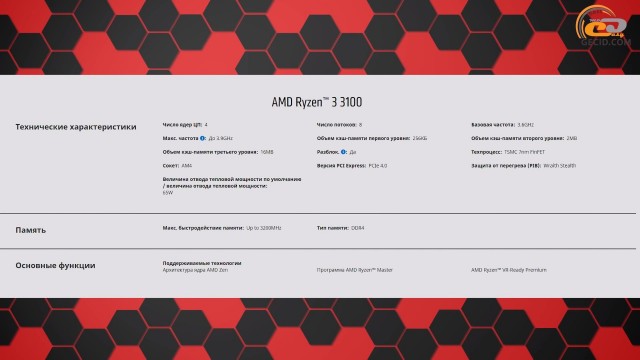The image size is (640, 360).
Task: Select the Память section heading
Action: click(x=31, y=230)
